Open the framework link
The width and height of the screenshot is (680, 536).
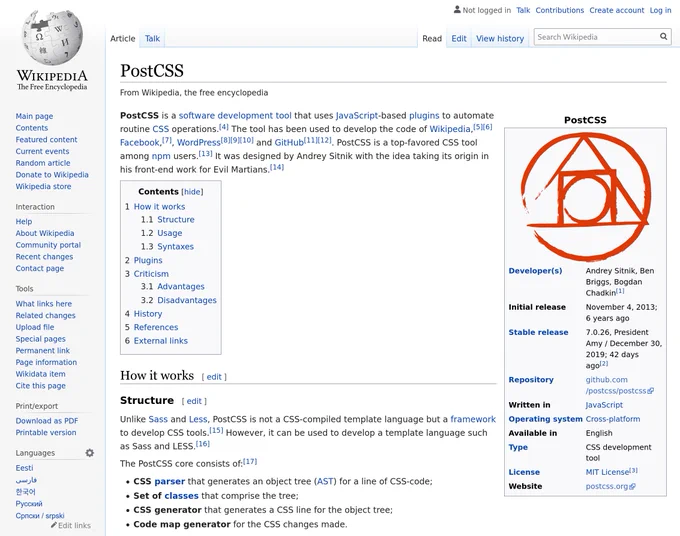coord(473,419)
